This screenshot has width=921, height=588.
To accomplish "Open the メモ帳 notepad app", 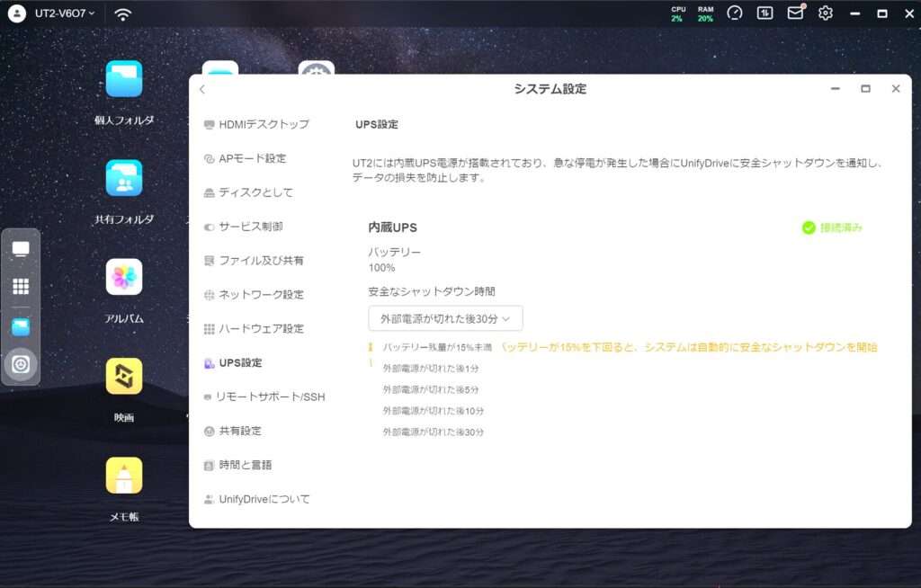I will (124, 476).
